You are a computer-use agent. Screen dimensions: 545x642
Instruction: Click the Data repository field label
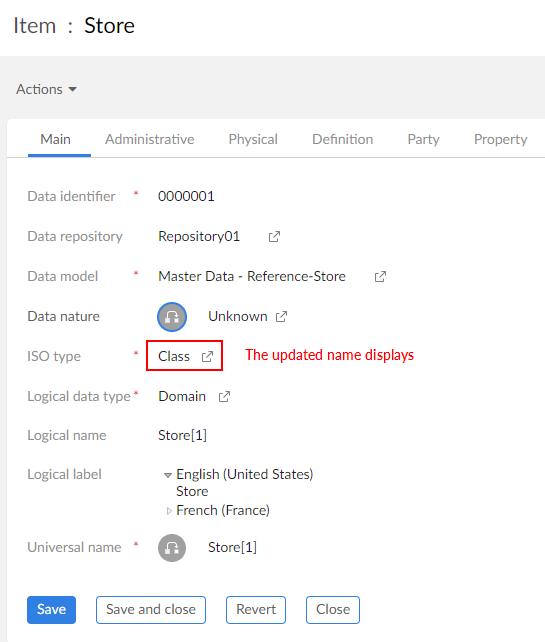[x=75, y=236]
